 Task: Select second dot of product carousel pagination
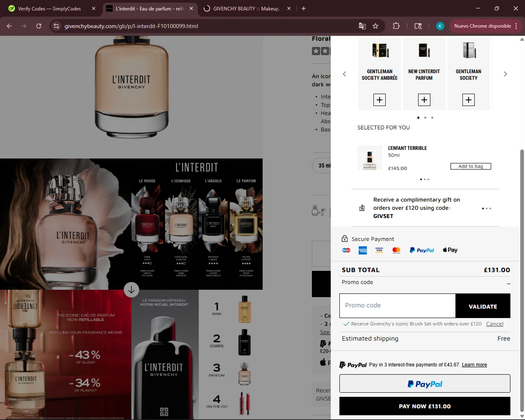pyautogui.click(x=425, y=118)
